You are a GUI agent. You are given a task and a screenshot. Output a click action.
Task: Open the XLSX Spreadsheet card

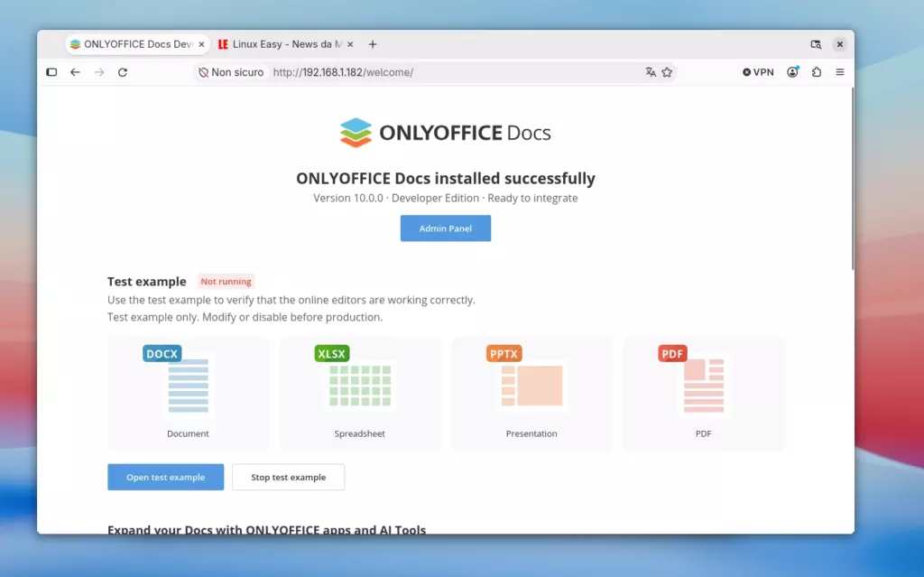coord(359,394)
